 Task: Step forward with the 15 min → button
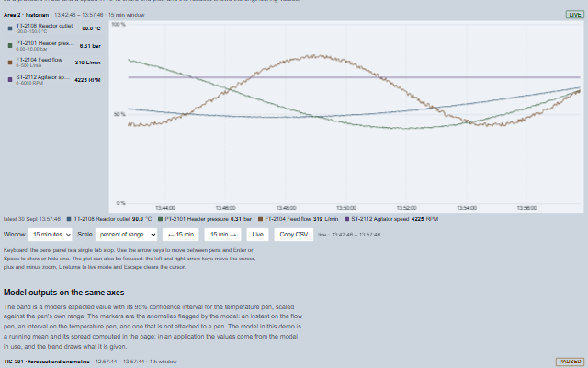[x=223, y=235]
